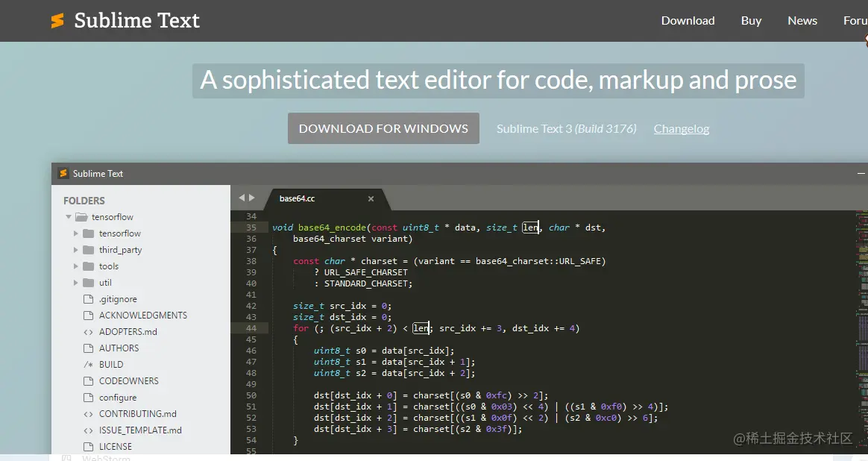The height and width of the screenshot is (461, 868).
Task: Minimize the Sublime Text demo window
Action: (x=861, y=173)
